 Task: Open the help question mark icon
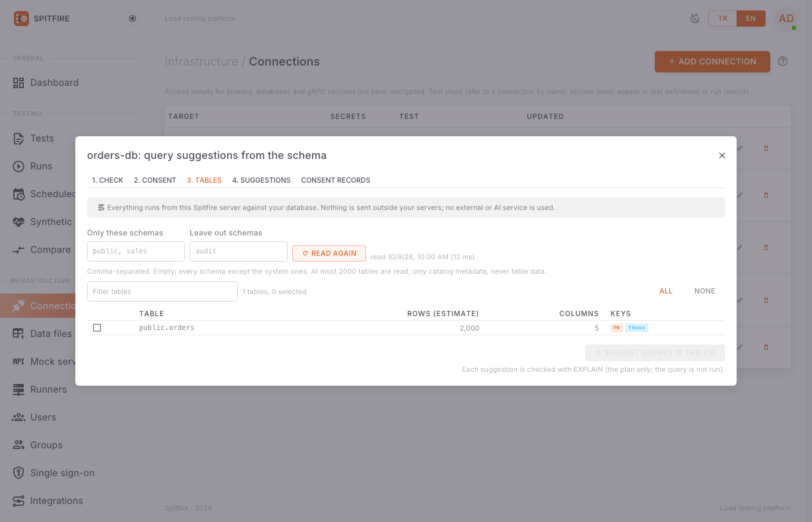pos(782,61)
